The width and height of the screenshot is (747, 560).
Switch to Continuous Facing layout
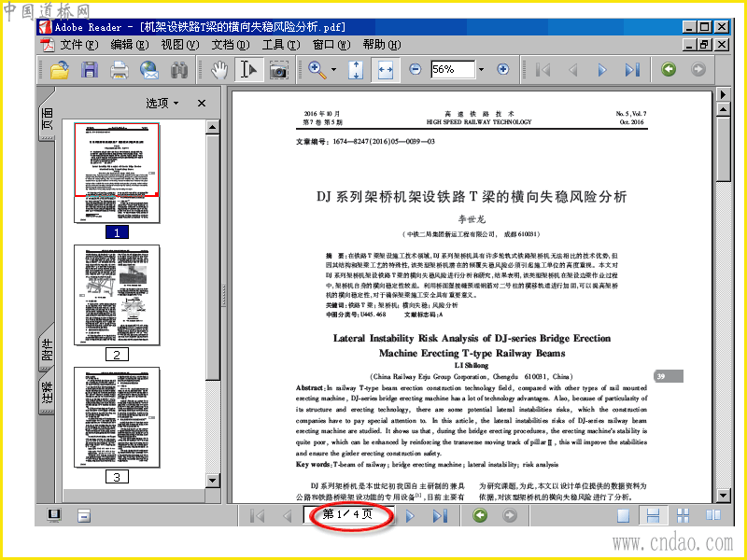point(683,515)
